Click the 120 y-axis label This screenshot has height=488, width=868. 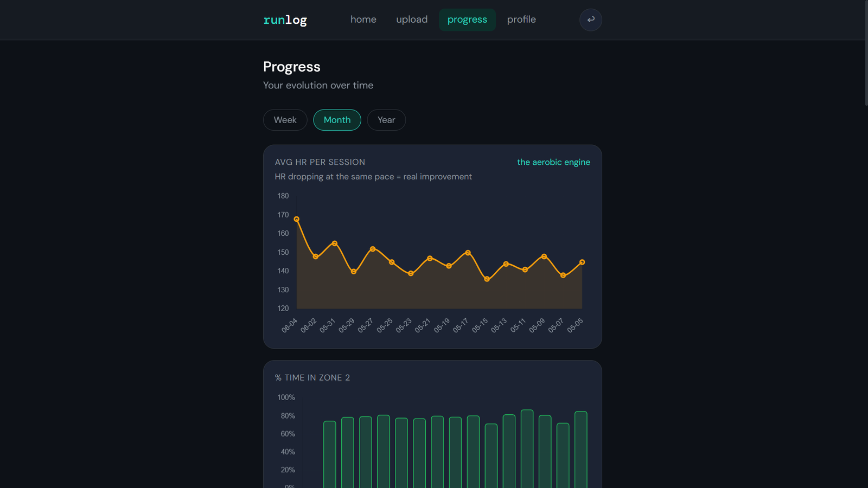283,308
